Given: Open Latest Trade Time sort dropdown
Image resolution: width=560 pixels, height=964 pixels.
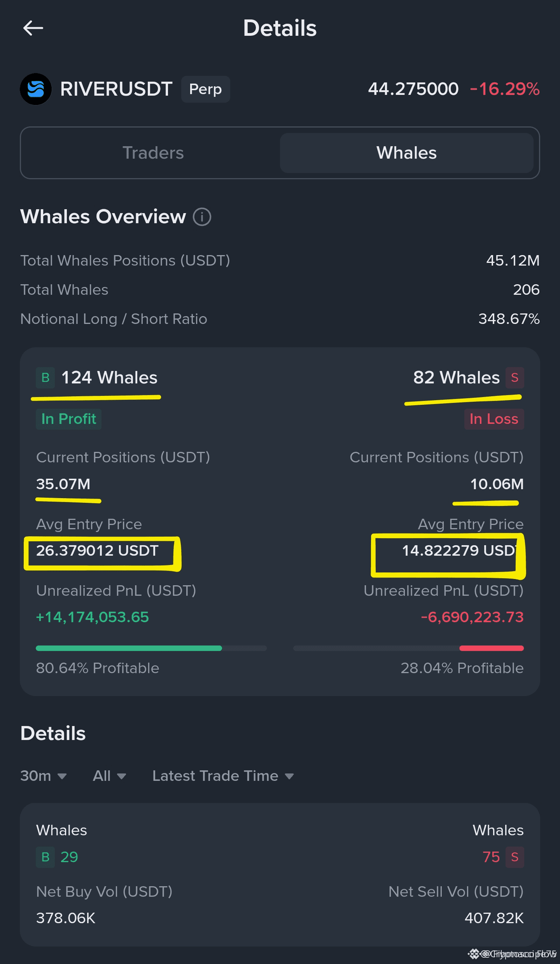Looking at the screenshot, I should tap(223, 776).
